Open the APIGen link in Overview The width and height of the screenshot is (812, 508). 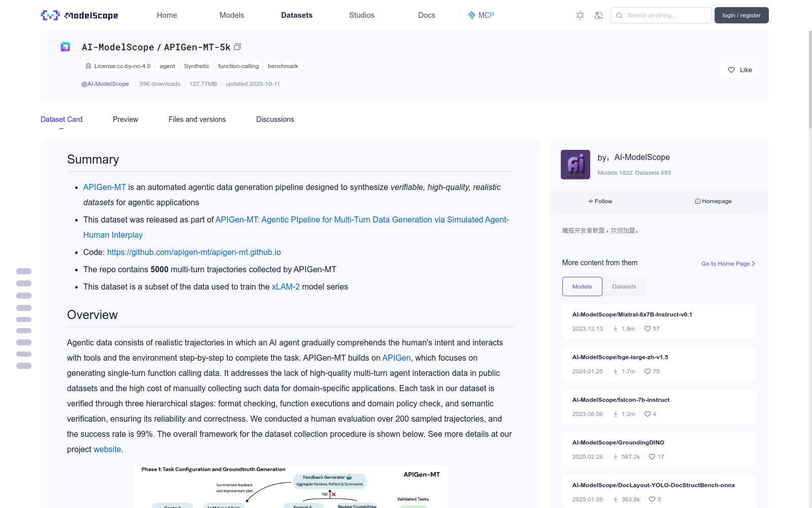(x=396, y=358)
